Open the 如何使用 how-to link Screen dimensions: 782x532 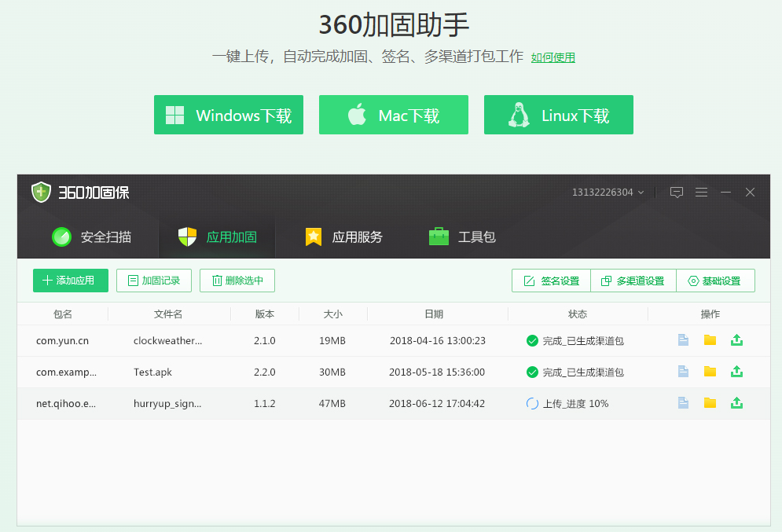(553, 57)
